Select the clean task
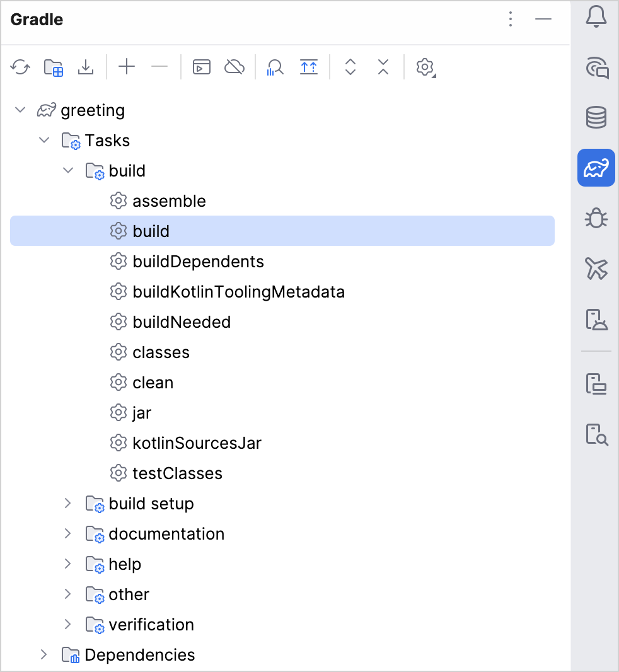The image size is (619, 672). (x=282, y=382)
